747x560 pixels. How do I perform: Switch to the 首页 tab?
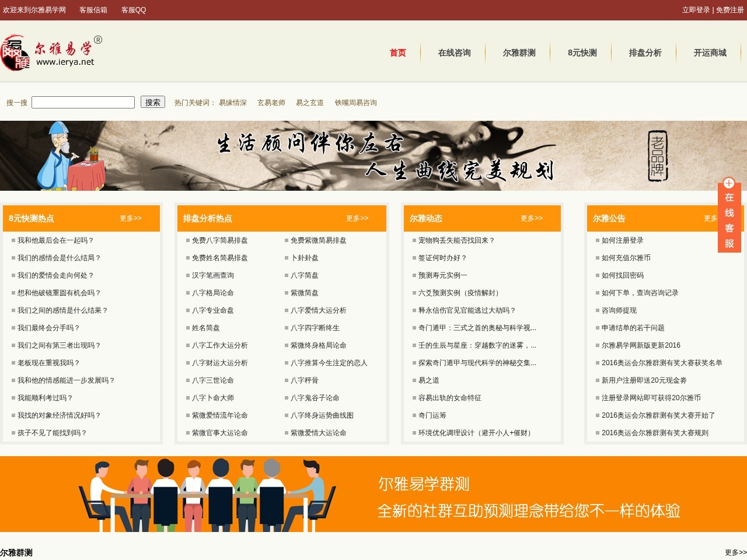pyautogui.click(x=397, y=52)
